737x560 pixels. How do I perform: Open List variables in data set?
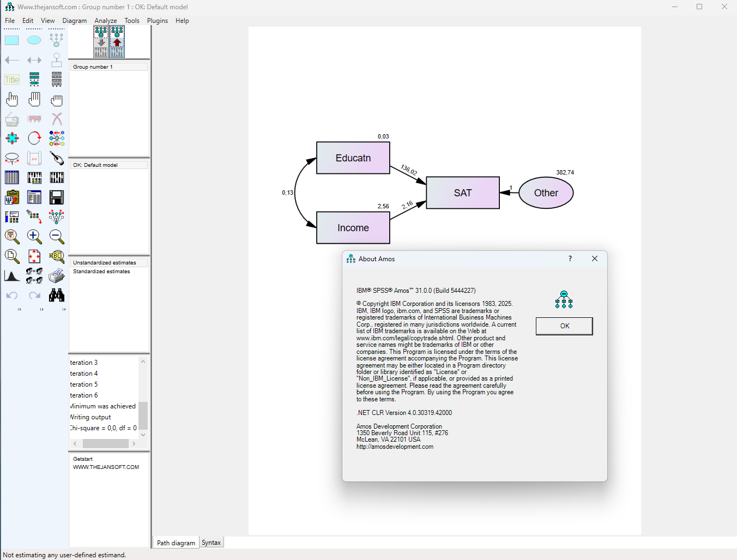(57, 80)
